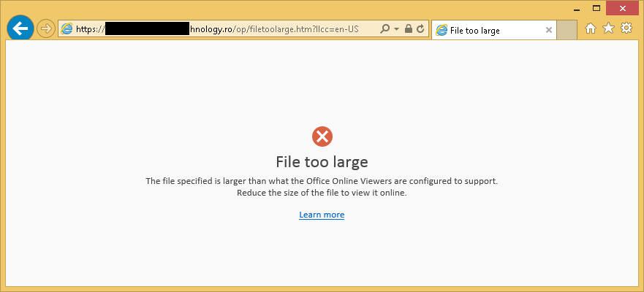
Task: Go back with the blue Back arrow
Action: pyautogui.click(x=20, y=28)
